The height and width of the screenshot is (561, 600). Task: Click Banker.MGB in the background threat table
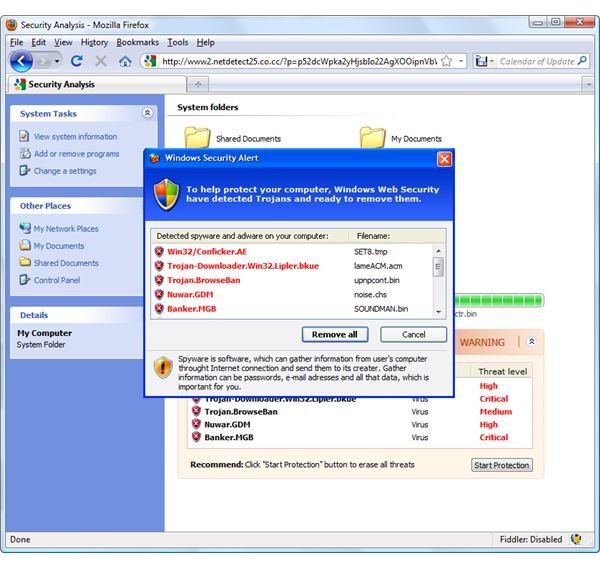coord(229,437)
